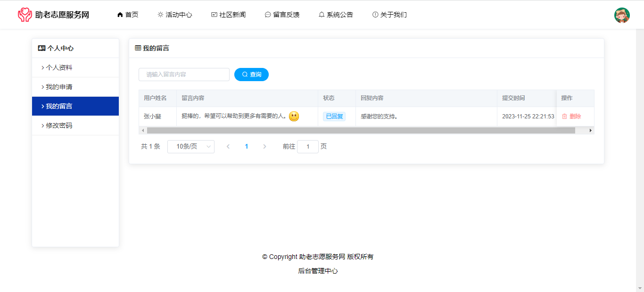The image size is (644, 292).
Task: Select 个人资料 in sidebar
Action: pos(59,67)
